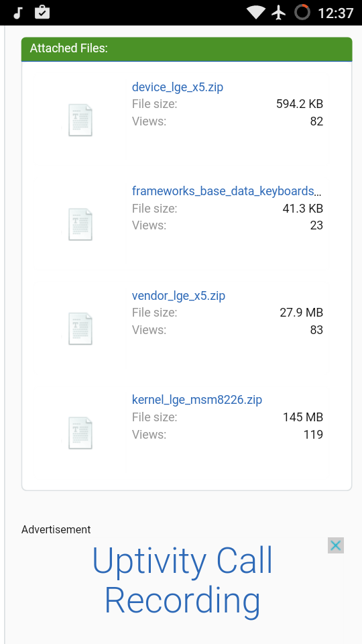Viewport: 362px width, 644px height.
Task: Tap the circular battery indicator icon
Action: click(302, 12)
